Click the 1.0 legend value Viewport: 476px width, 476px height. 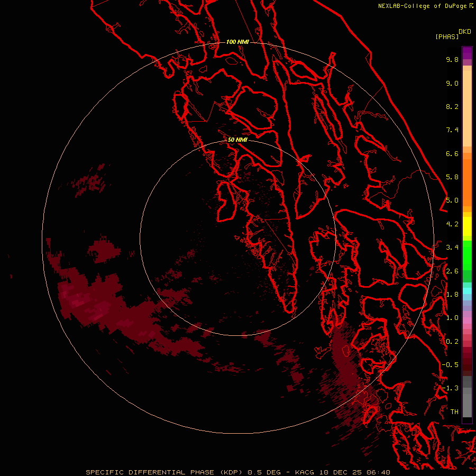pyautogui.click(x=452, y=318)
